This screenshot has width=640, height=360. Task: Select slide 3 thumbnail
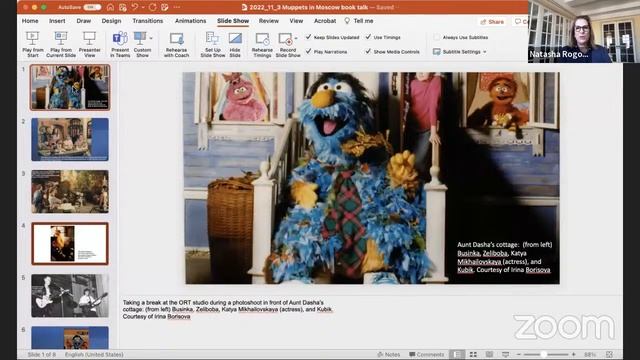click(x=70, y=191)
